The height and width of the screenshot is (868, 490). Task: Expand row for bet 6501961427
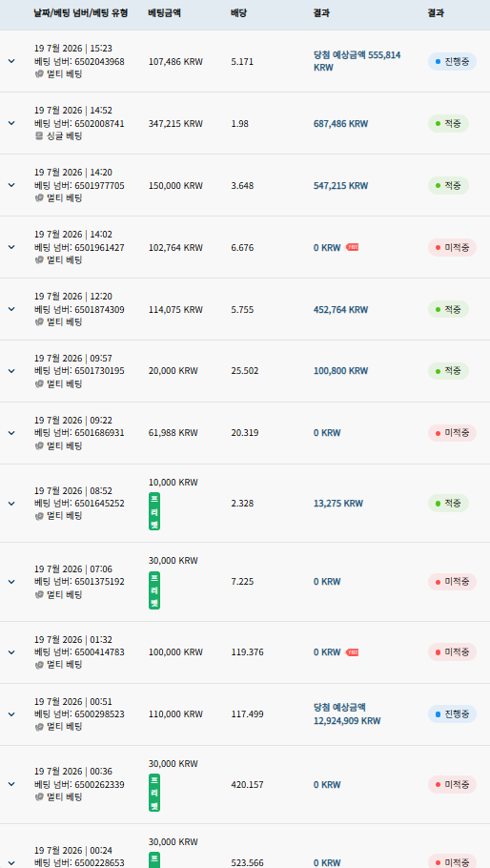tap(11, 247)
